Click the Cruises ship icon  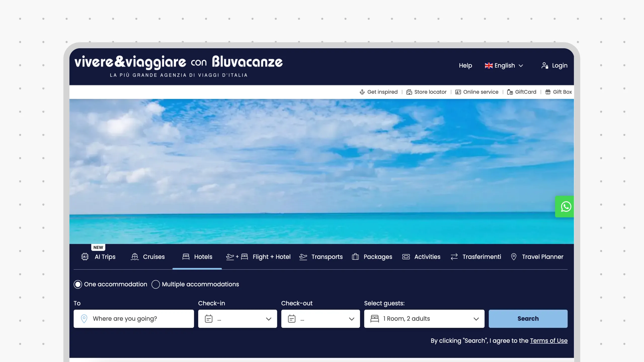point(135,257)
